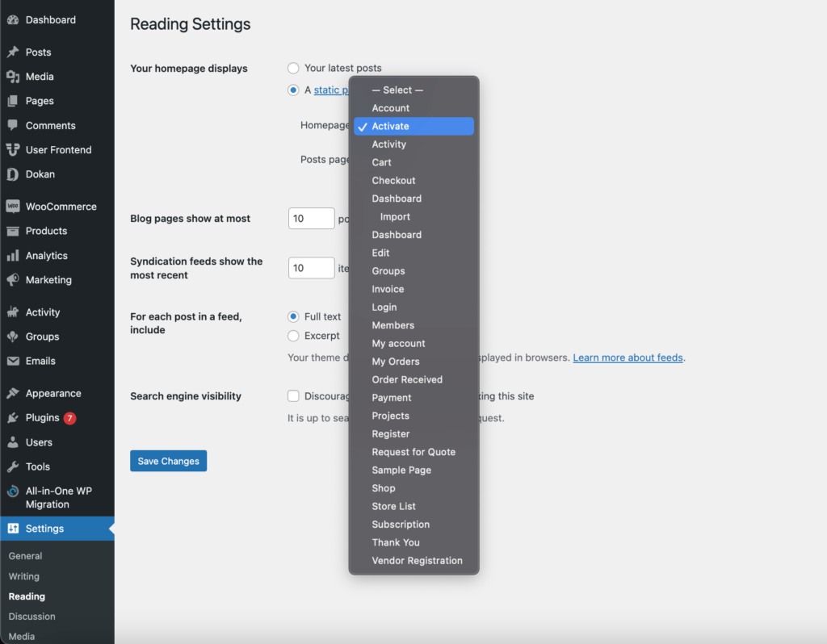827x644 pixels.
Task: Click the red 7 plugin update badge
Action: pyautogui.click(x=69, y=418)
